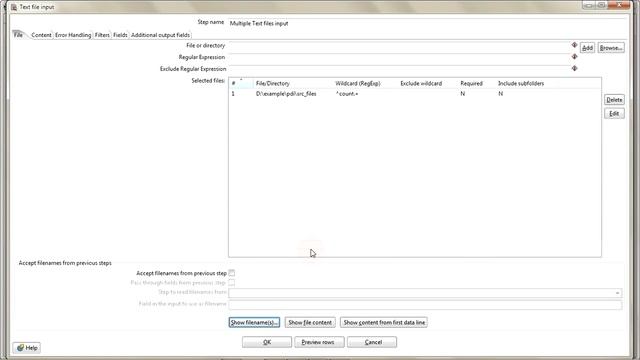The width and height of the screenshot is (640, 360).
Task: Open Additional output fields tab
Action: tap(160, 35)
